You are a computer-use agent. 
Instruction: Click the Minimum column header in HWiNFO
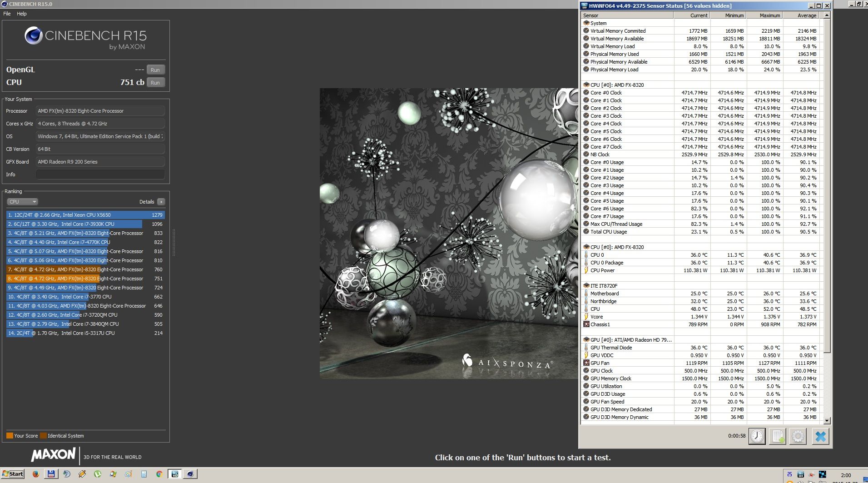728,15
